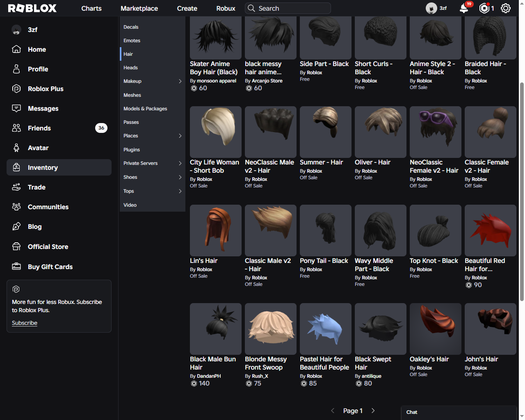
Task: Click the Blog megaphone icon
Action: 16,226
